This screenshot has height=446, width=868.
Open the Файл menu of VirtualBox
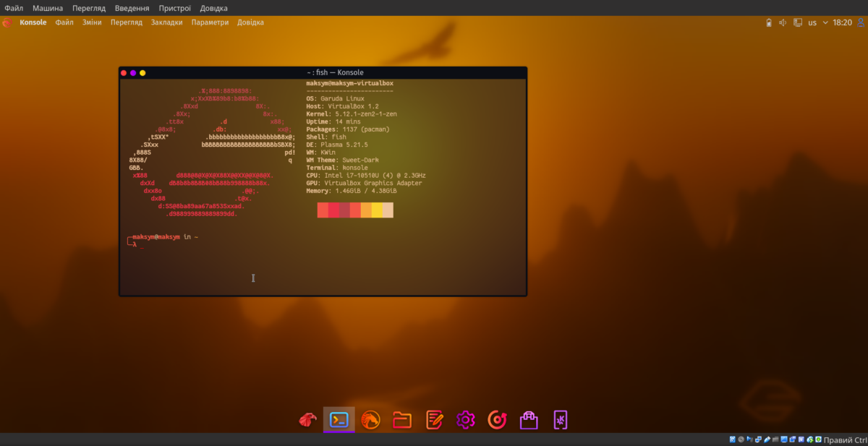click(14, 8)
